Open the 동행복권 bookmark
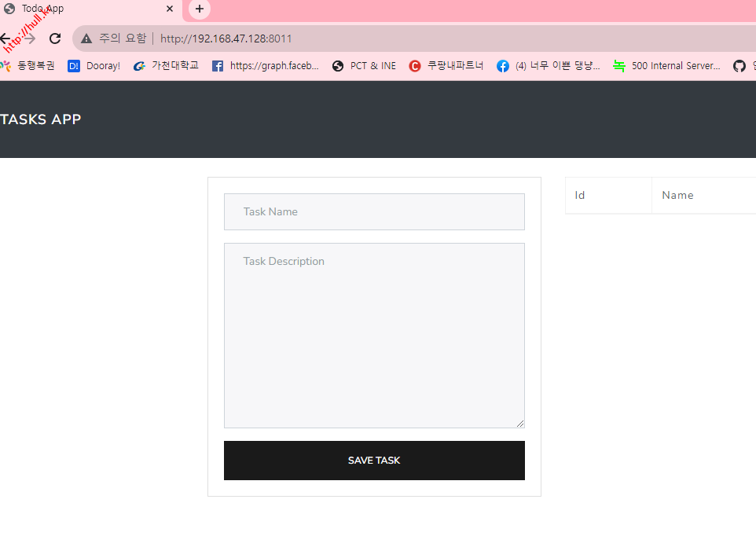This screenshot has width=756, height=558. click(x=28, y=66)
